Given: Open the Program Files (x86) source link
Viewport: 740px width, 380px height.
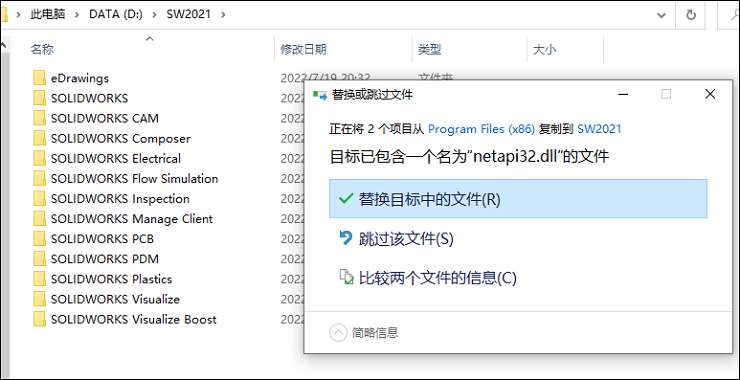Looking at the screenshot, I should (481, 129).
